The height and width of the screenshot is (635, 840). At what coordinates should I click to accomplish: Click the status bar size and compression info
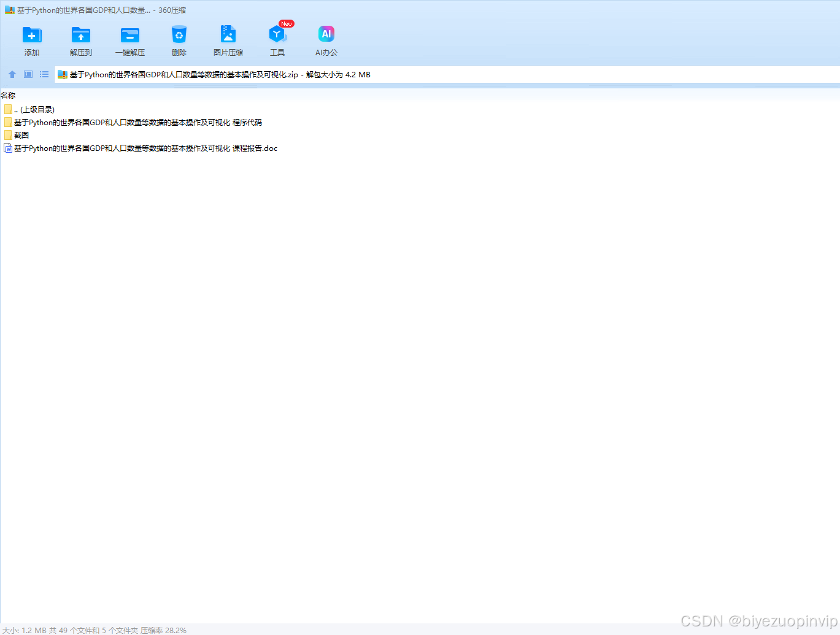[94, 630]
